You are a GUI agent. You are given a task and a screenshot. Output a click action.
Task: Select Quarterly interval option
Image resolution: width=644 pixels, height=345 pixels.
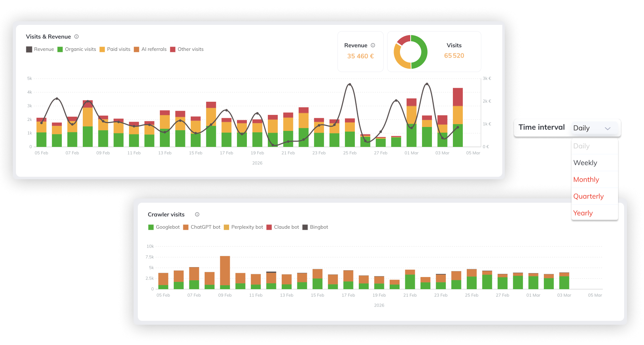pos(589,196)
